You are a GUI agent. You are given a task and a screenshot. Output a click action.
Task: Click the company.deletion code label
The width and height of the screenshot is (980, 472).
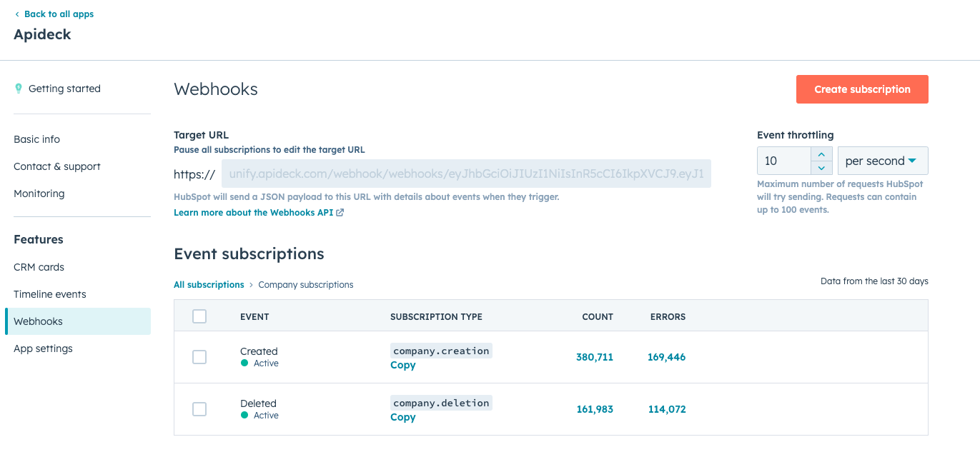pos(441,403)
